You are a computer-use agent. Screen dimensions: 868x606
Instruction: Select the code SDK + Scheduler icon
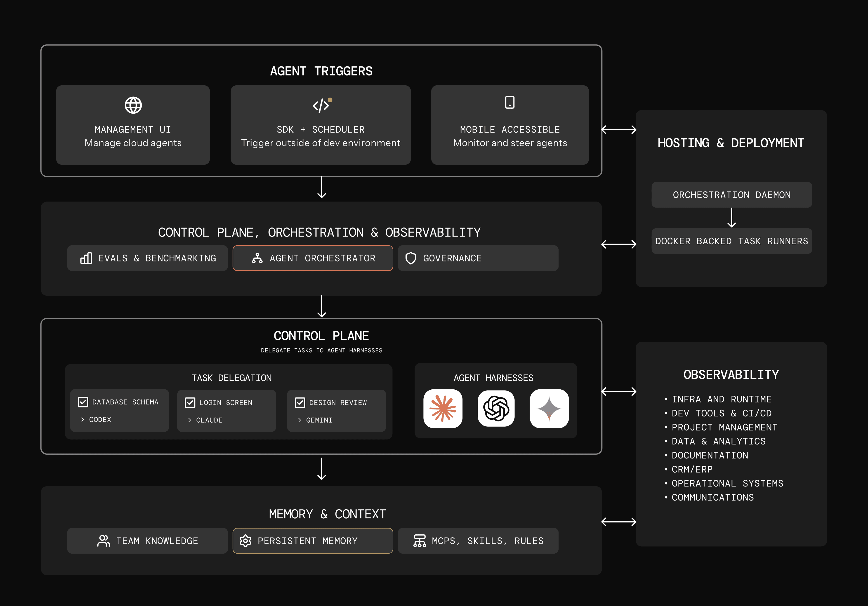point(321,105)
